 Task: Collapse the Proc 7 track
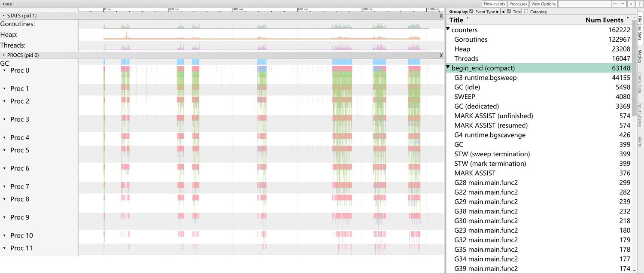tap(4, 186)
